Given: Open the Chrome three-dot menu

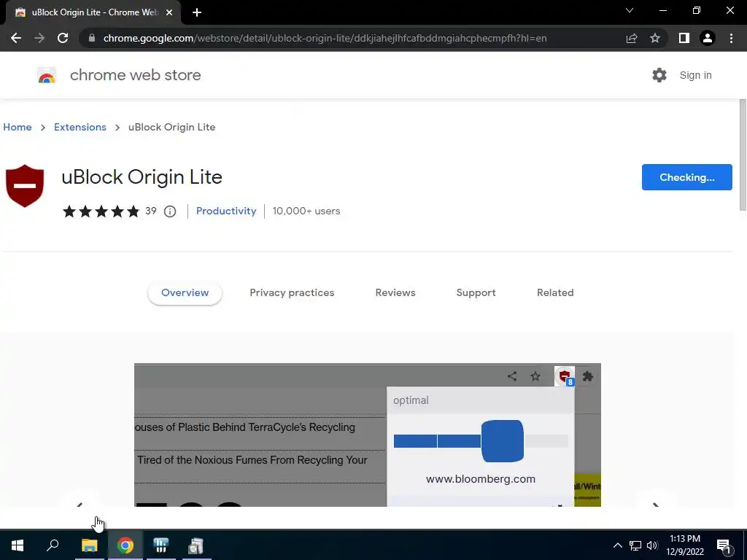Looking at the screenshot, I should (x=731, y=38).
